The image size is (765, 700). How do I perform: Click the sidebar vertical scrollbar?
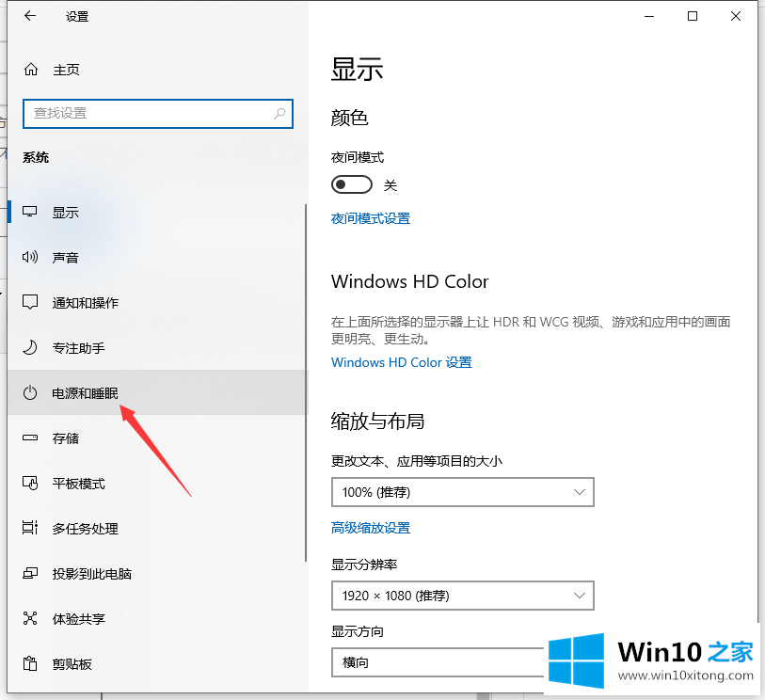tap(306, 383)
